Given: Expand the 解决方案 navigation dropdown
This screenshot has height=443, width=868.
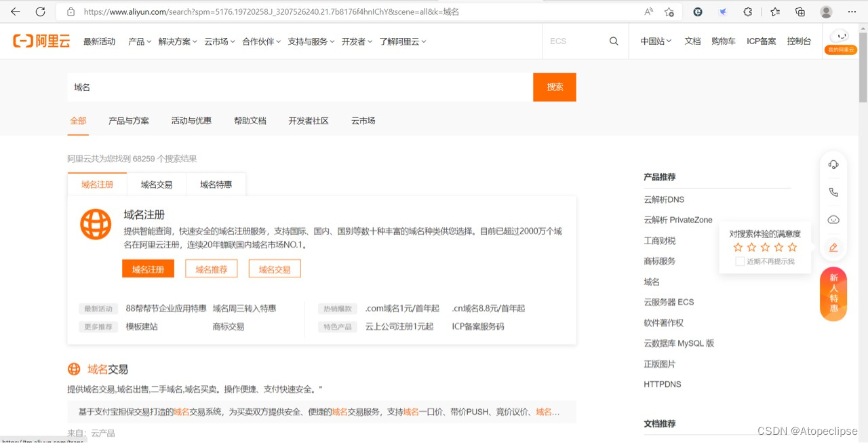Looking at the screenshot, I should (178, 41).
